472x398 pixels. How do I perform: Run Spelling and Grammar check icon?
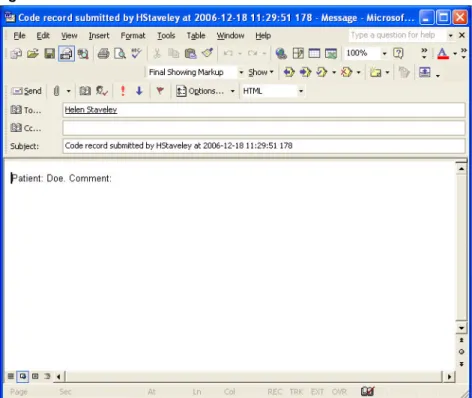point(136,53)
